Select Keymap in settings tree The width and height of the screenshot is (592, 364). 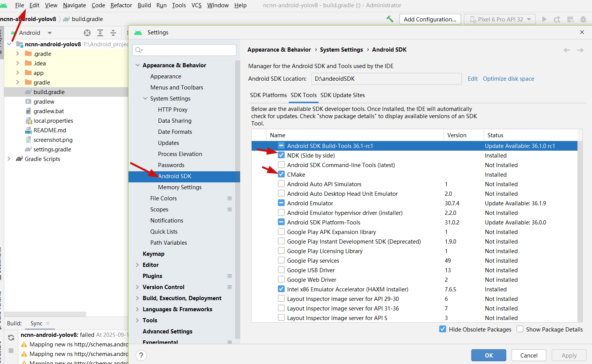point(153,254)
